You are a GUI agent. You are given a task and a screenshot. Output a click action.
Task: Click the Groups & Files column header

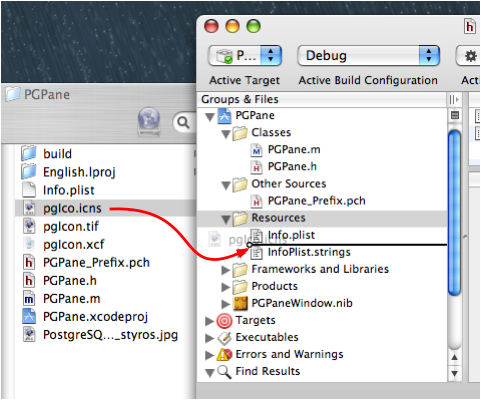point(322,99)
